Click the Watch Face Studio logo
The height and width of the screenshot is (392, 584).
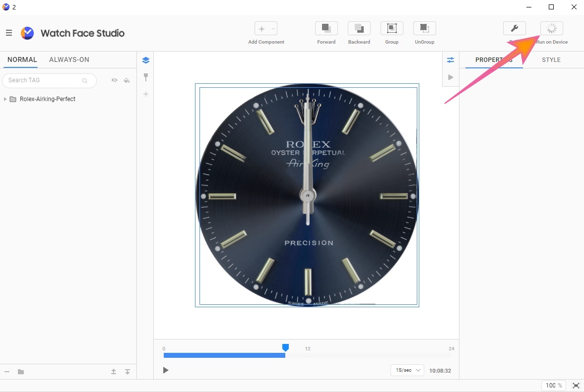(x=27, y=33)
